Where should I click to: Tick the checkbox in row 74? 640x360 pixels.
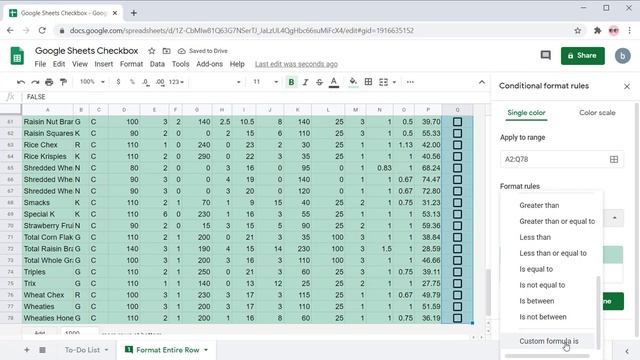point(457,272)
